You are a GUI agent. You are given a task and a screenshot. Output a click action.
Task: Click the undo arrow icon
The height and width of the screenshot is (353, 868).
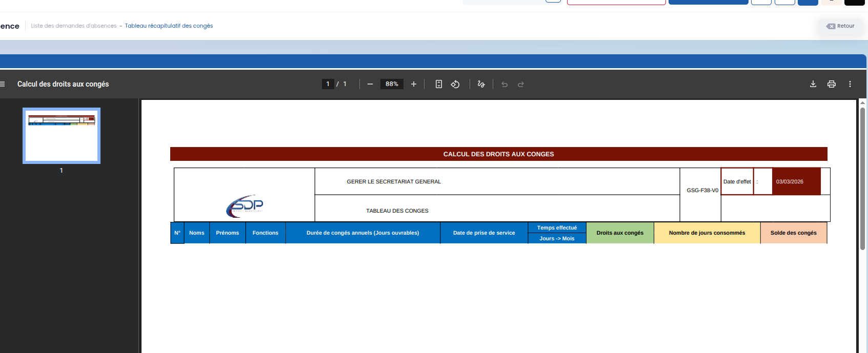pos(504,84)
